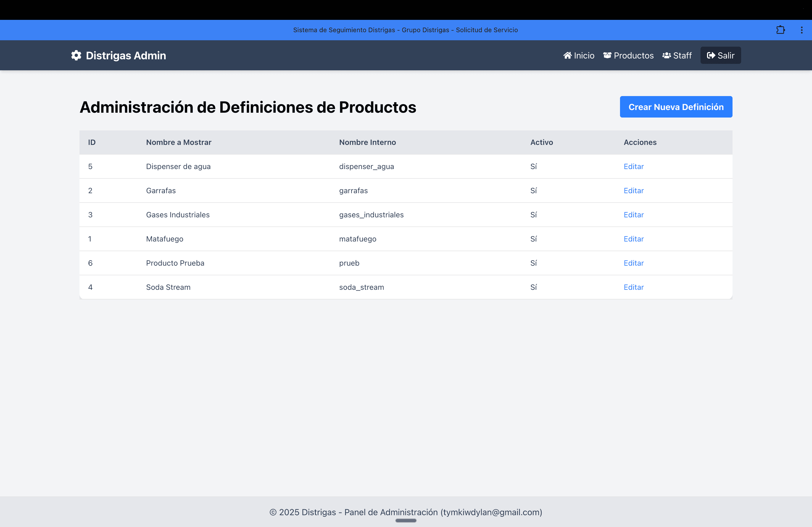Click the garrafas internal name
Image resolution: width=812 pixels, height=527 pixels.
click(353, 191)
